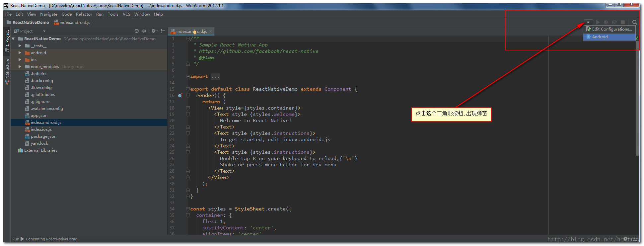Screen dimensions: 644x246
Task: Click the WebStorm logo in title bar
Action: [6, 5]
